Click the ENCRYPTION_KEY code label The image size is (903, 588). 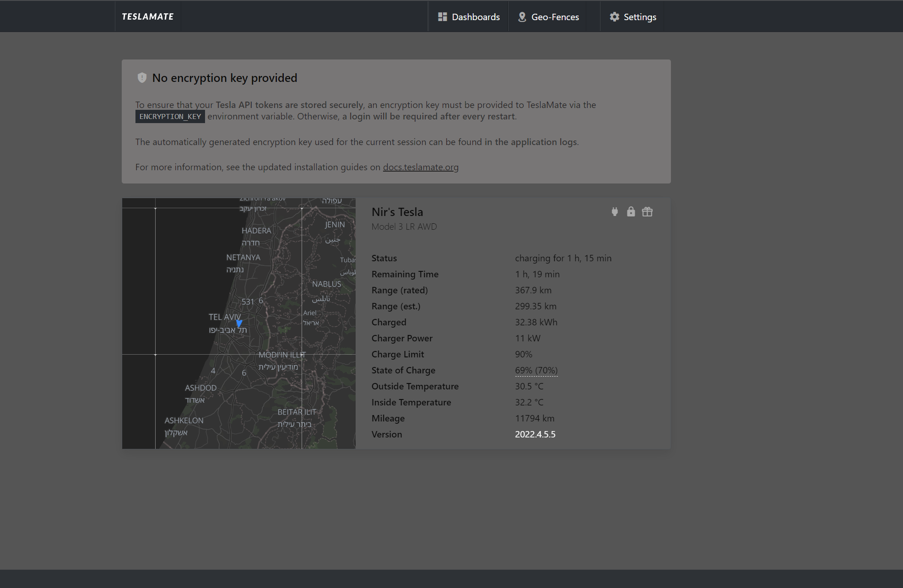(170, 117)
